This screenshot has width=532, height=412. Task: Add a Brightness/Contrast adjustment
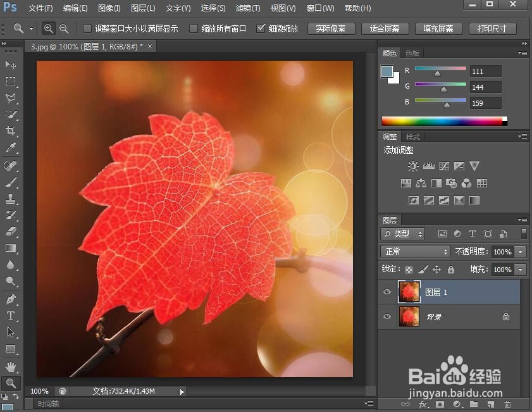pyautogui.click(x=413, y=166)
